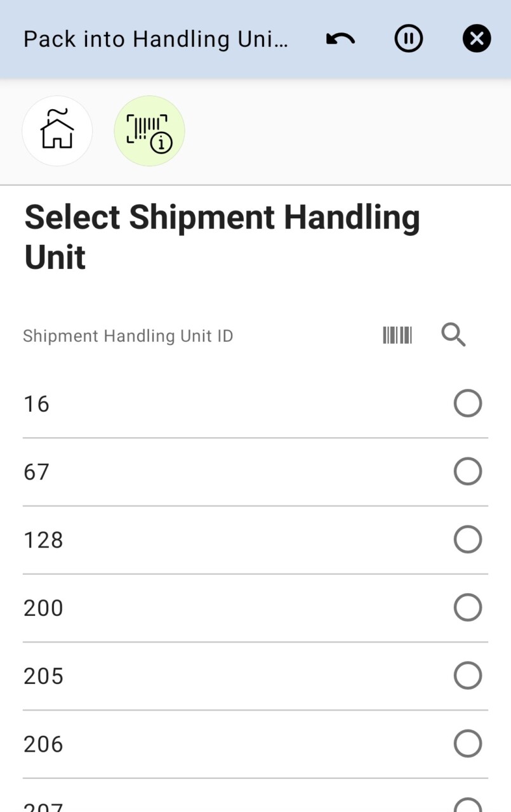Pick radio button for handling unit 200
The width and height of the screenshot is (511, 812).
coord(468,608)
